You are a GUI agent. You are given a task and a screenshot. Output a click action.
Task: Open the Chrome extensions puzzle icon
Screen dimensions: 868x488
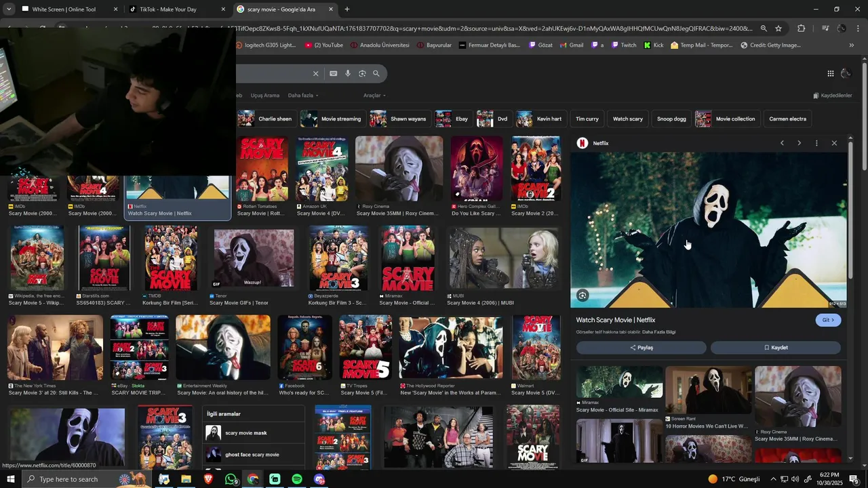(802, 28)
